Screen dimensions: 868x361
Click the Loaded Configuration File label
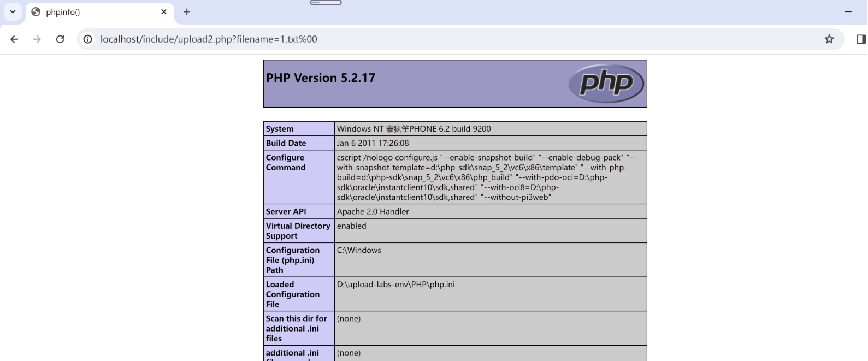point(293,294)
